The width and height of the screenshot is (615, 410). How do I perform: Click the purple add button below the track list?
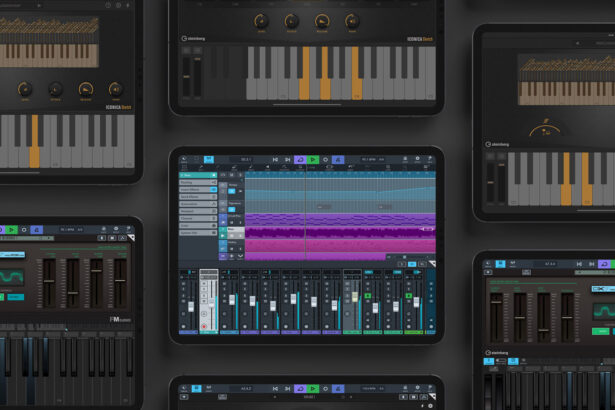point(223,256)
